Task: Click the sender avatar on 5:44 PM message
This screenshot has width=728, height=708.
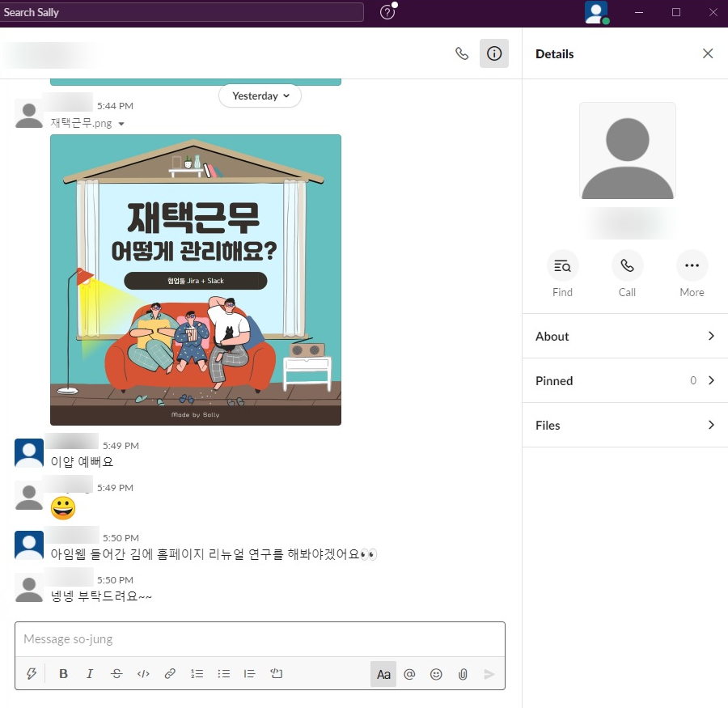Action: pyautogui.click(x=29, y=114)
